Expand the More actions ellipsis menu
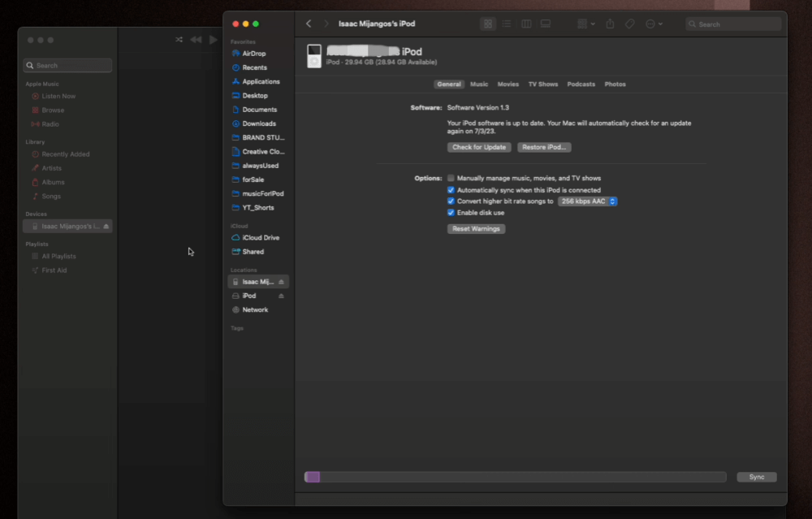The image size is (812, 519). click(654, 24)
